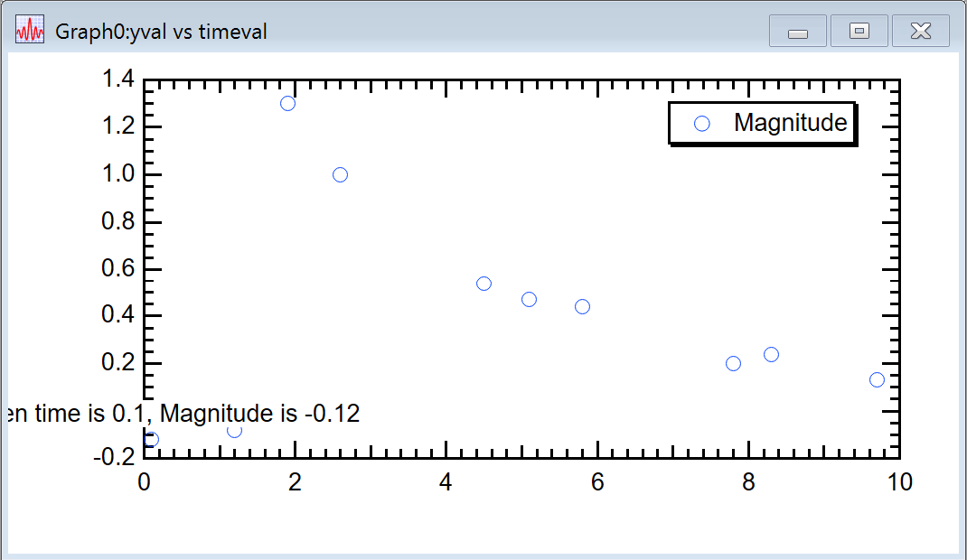Click the Igor graph window icon
The width and height of the screenshot is (967, 560).
tap(30, 31)
